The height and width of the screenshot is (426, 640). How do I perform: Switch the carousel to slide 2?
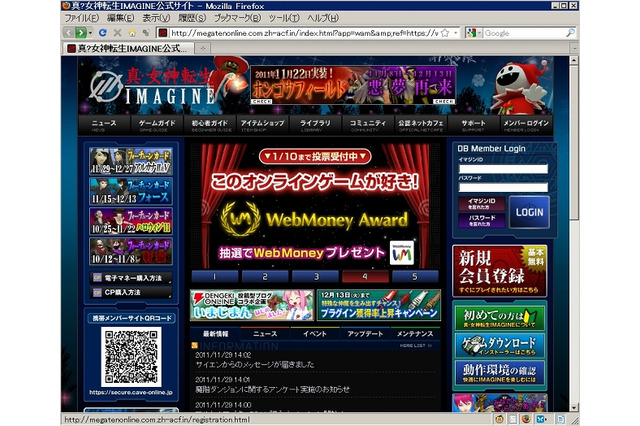coord(265,277)
